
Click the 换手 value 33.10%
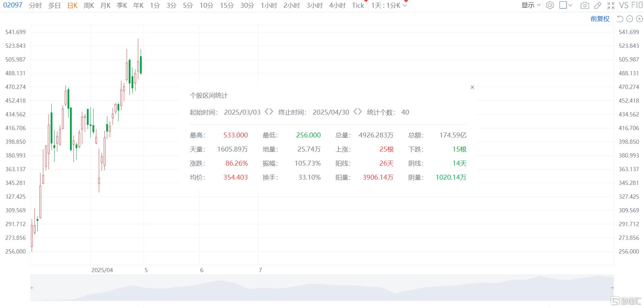(310, 177)
